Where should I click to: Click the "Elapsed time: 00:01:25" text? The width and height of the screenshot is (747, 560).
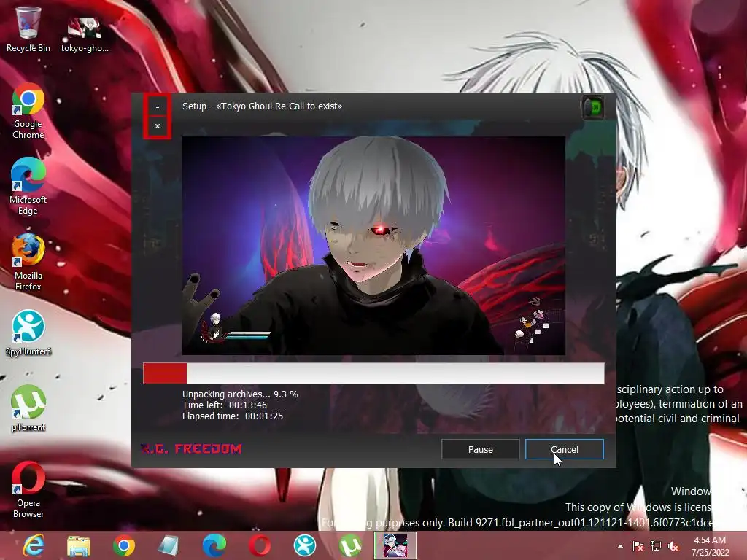pos(233,416)
